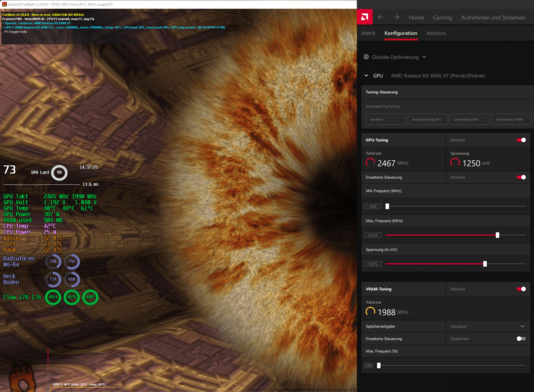Open the Home tab
Image resolution: width=534 pixels, height=392 pixels.
click(x=416, y=17)
